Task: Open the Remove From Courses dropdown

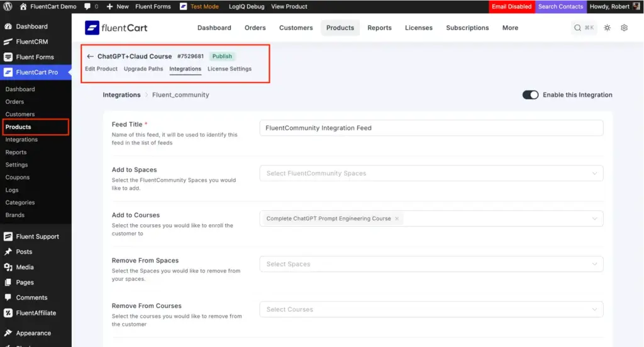Action: (431, 309)
